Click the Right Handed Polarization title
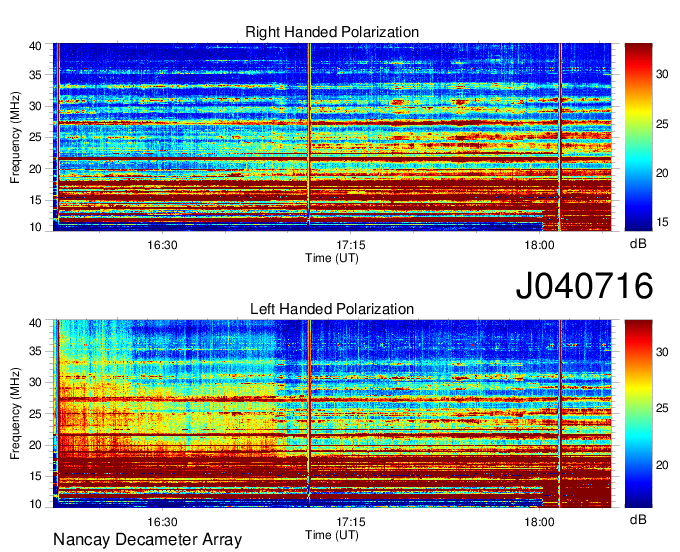 click(x=332, y=32)
